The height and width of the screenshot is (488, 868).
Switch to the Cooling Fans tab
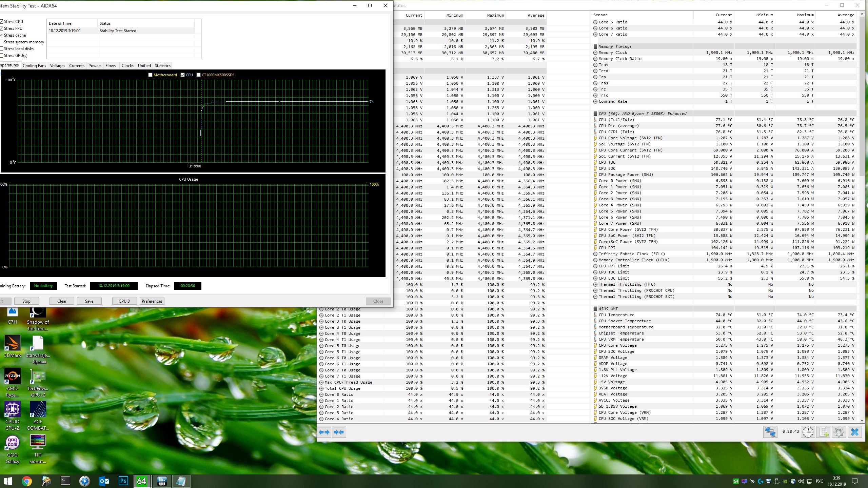click(x=34, y=66)
